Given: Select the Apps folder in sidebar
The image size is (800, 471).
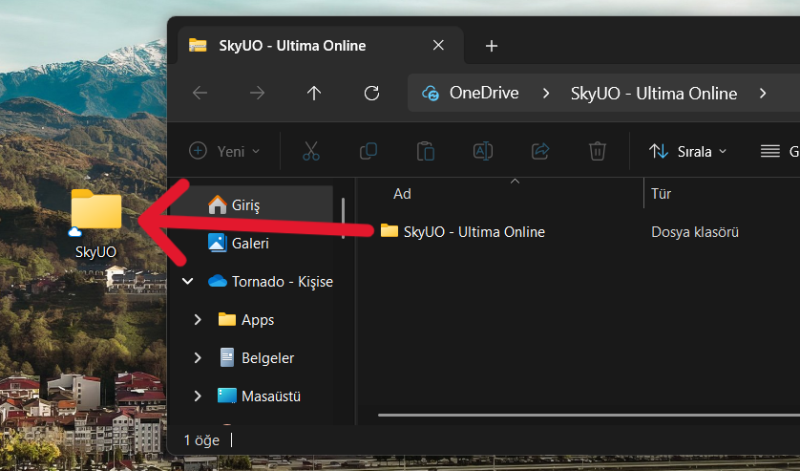Looking at the screenshot, I should [x=246, y=319].
